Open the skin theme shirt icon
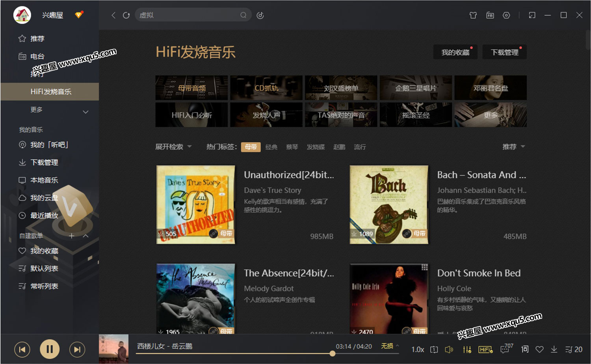The height and width of the screenshot is (364, 591). click(x=473, y=15)
